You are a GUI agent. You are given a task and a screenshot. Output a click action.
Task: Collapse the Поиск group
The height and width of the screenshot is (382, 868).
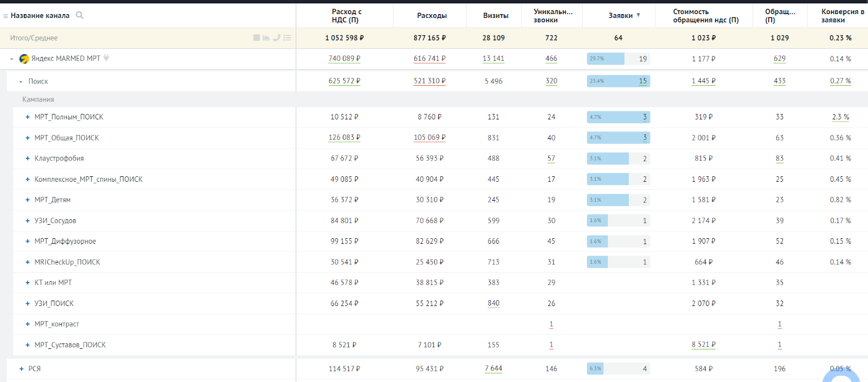coord(21,81)
